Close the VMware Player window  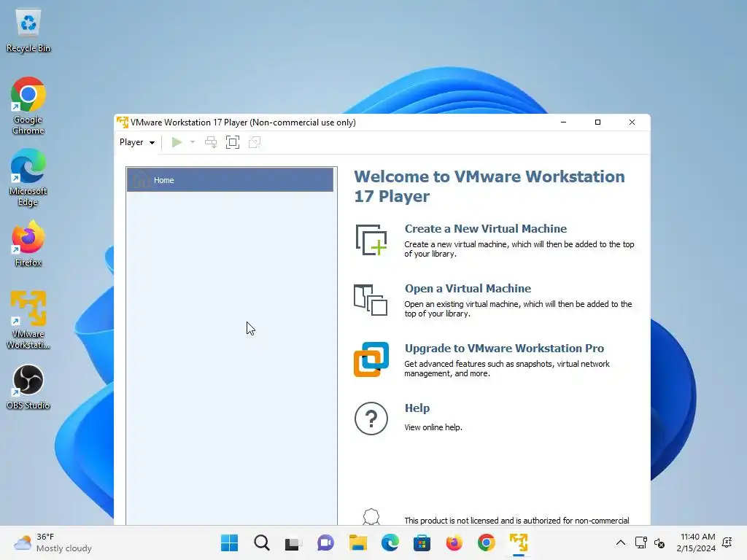pos(632,122)
